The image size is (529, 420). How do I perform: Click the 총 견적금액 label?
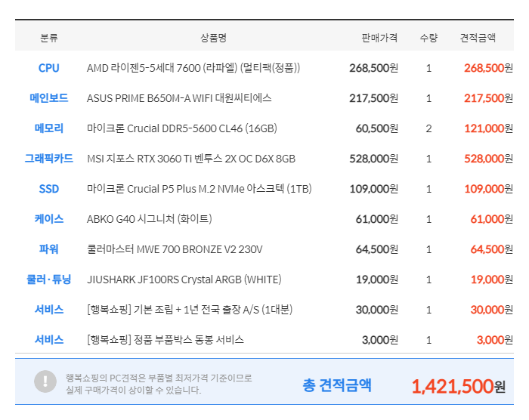(337, 385)
